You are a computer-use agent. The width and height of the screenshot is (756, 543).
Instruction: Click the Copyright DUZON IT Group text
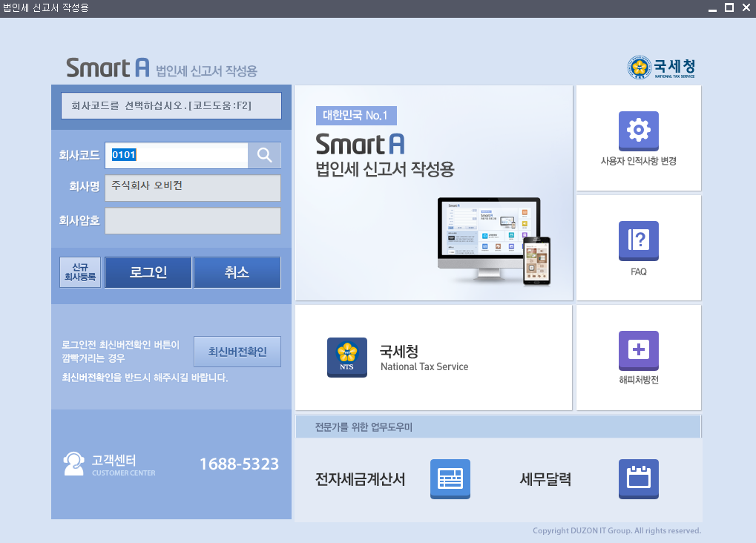617,530
